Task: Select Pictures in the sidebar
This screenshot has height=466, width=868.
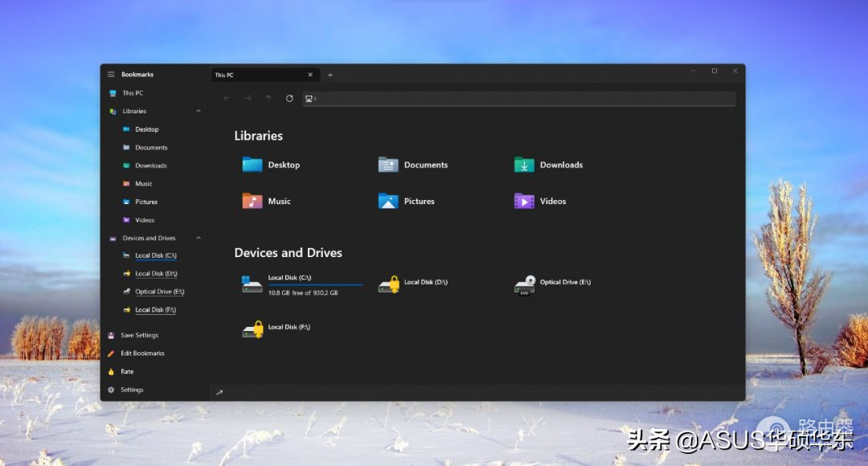Action: pos(146,202)
